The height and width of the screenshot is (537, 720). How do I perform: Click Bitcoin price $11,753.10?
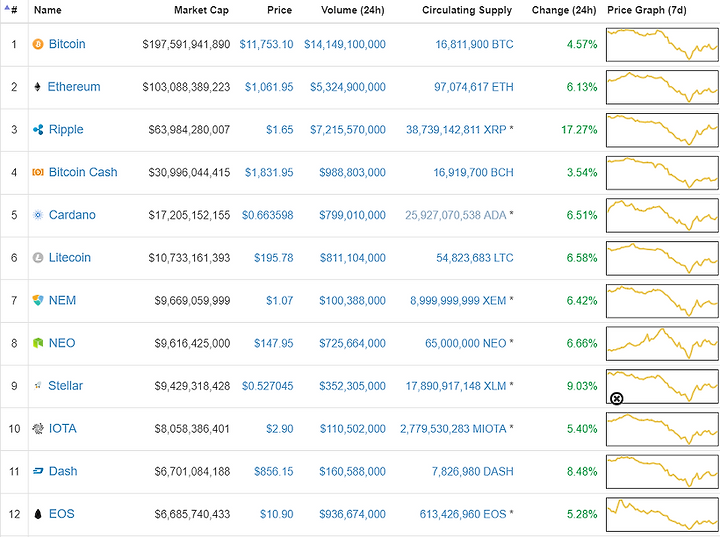(266, 45)
